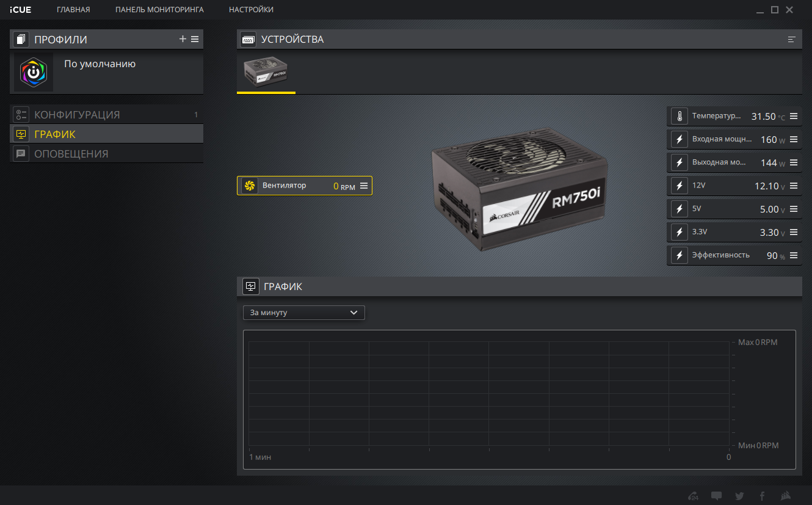Open the Twitter icon in the footer
This screenshot has height=505, width=812.
point(739,496)
